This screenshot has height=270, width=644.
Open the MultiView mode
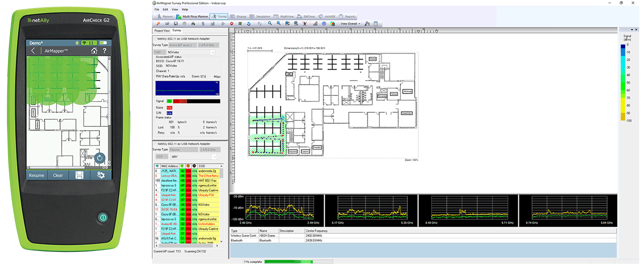pyautogui.click(x=284, y=17)
